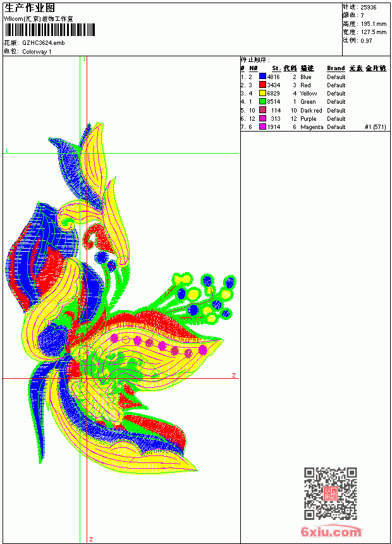This screenshot has width=392, height=544.
Task: Click the Purple thread color swatch
Action: click(262, 118)
